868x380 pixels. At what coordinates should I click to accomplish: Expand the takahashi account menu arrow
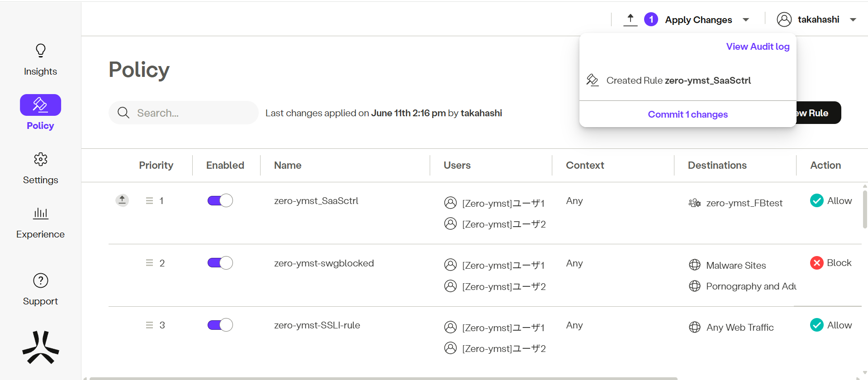pos(853,20)
